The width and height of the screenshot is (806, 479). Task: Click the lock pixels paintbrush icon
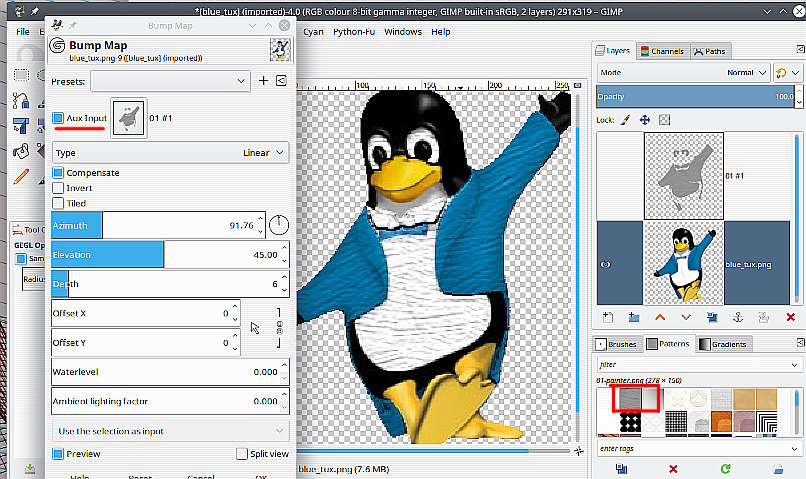click(626, 120)
